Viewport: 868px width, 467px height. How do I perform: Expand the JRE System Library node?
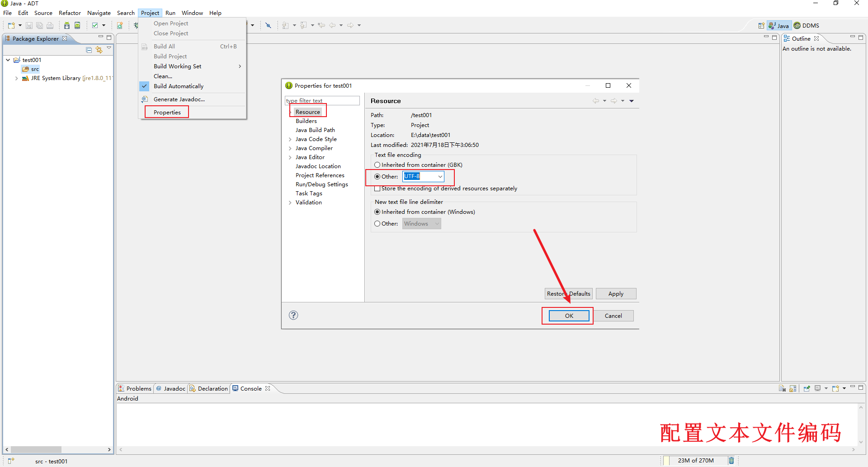tap(17, 78)
